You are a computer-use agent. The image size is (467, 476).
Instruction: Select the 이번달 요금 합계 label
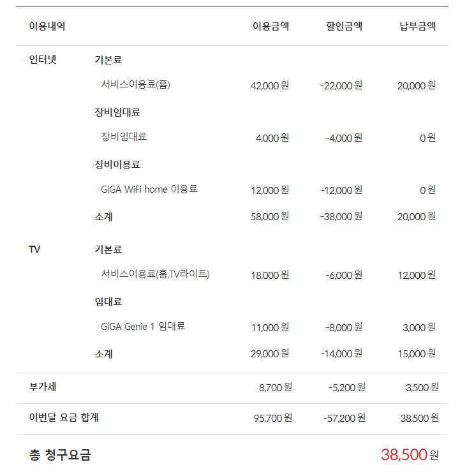click(64, 417)
